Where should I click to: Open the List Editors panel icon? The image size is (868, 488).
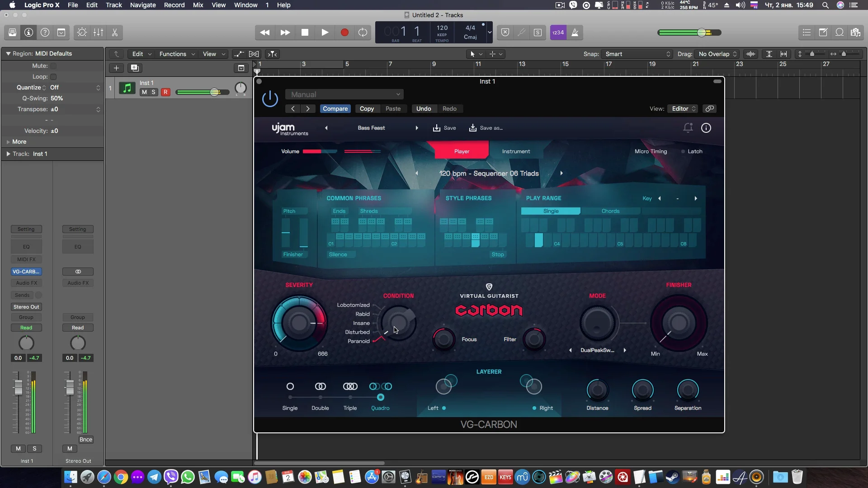click(807, 32)
